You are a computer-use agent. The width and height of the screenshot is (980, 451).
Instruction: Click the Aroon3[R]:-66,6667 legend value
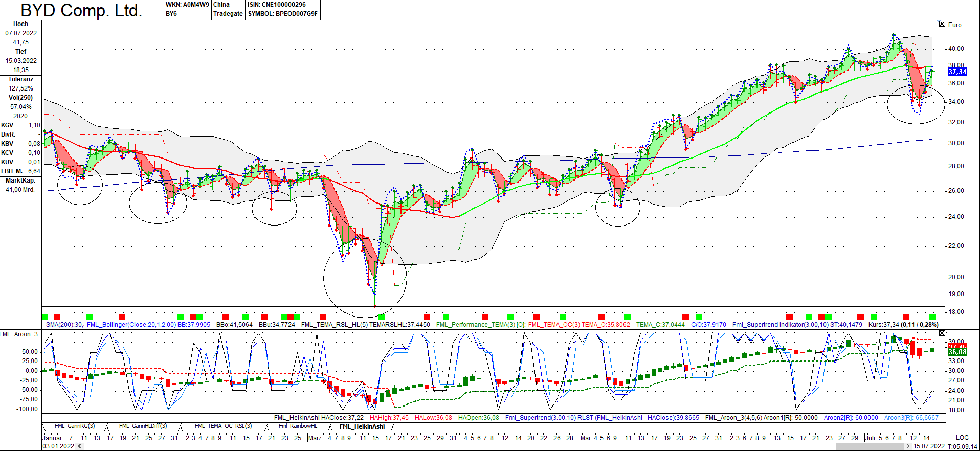coord(911,418)
